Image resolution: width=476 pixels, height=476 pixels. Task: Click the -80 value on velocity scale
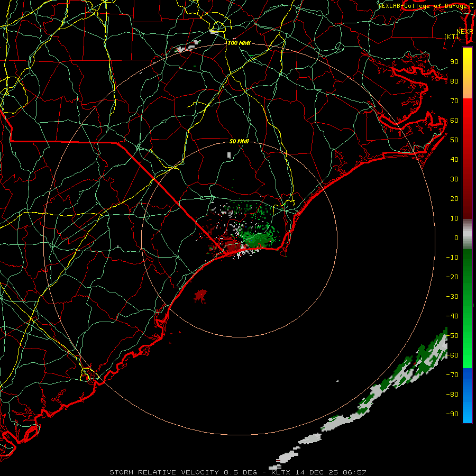coord(452,395)
